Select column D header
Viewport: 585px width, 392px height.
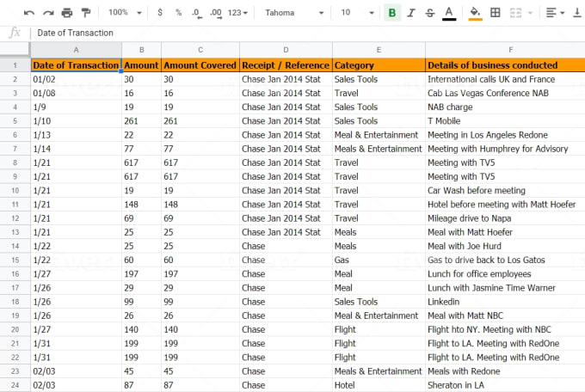[285, 50]
